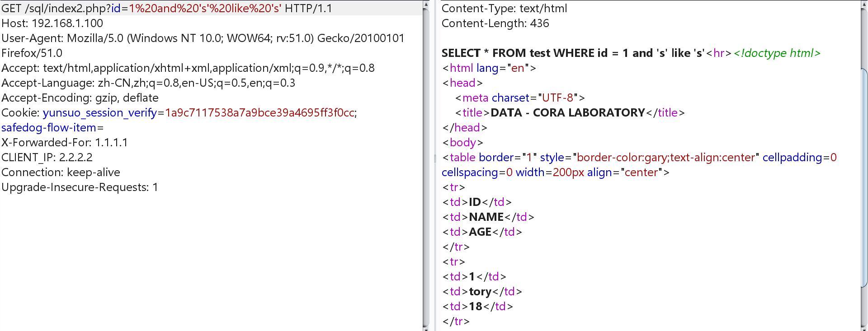Click the User-Agent: Mozilla/5.0 header line
Image resolution: width=868 pixels, height=331 pixels.
tap(203, 38)
